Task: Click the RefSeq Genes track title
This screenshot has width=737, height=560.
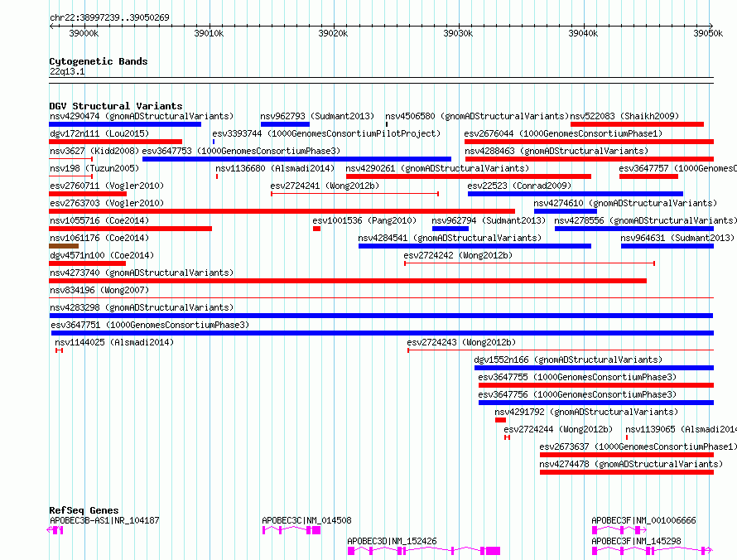Action: (84, 510)
